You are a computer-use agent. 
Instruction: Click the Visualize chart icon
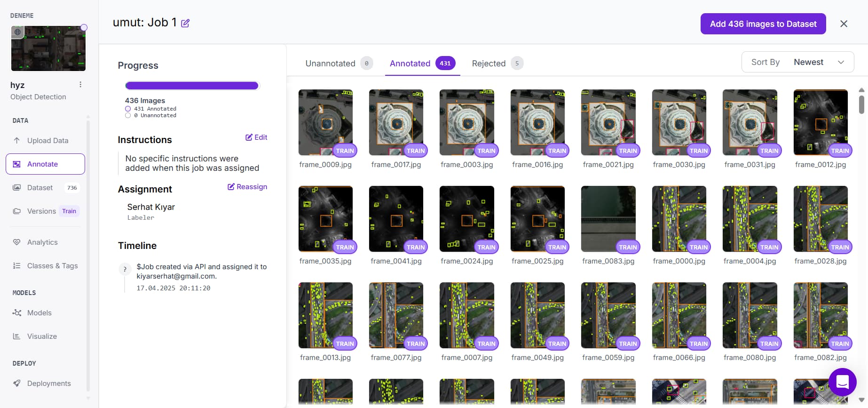point(17,336)
